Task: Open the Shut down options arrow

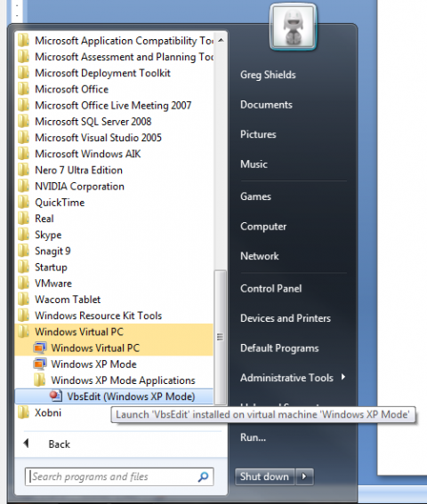Action: pyautogui.click(x=304, y=476)
